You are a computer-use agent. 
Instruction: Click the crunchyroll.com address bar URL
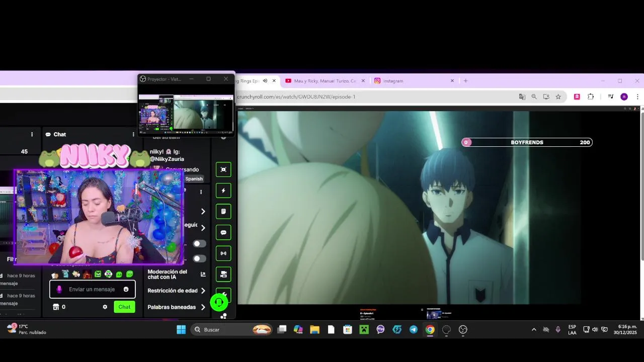tap(296, 97)
